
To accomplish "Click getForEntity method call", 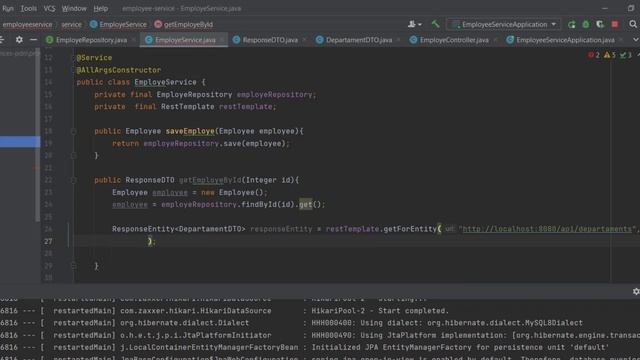I will coord(410,229).
